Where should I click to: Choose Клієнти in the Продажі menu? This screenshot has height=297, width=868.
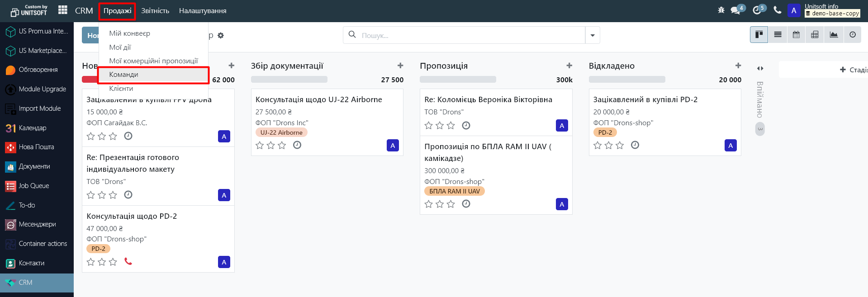point(153,88)
